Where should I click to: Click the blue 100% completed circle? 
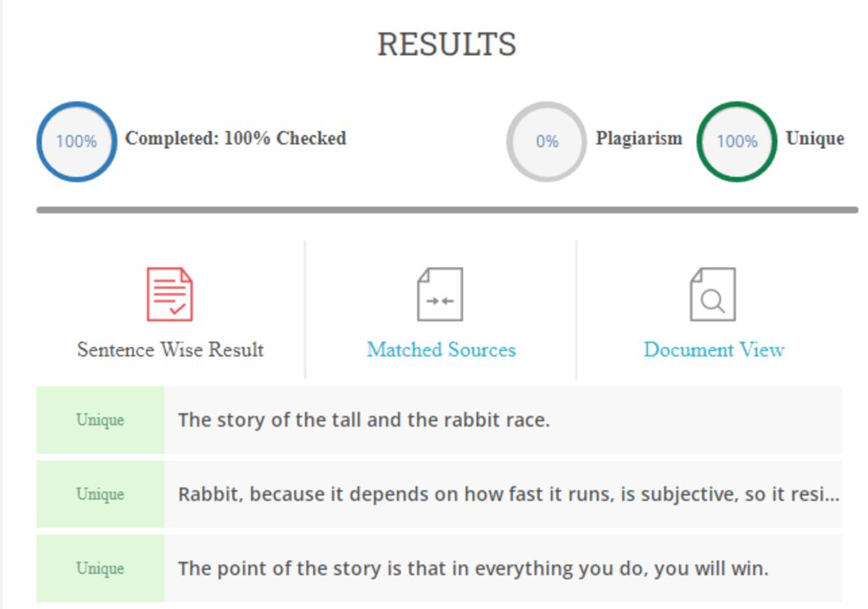(76, 142)
